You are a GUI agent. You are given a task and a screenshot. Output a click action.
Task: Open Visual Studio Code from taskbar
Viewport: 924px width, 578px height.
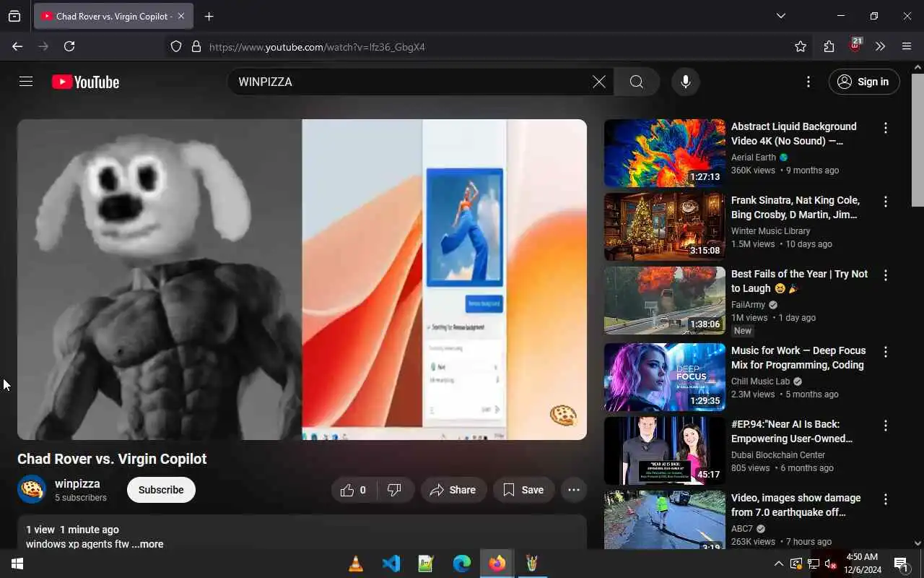[391, 564]
